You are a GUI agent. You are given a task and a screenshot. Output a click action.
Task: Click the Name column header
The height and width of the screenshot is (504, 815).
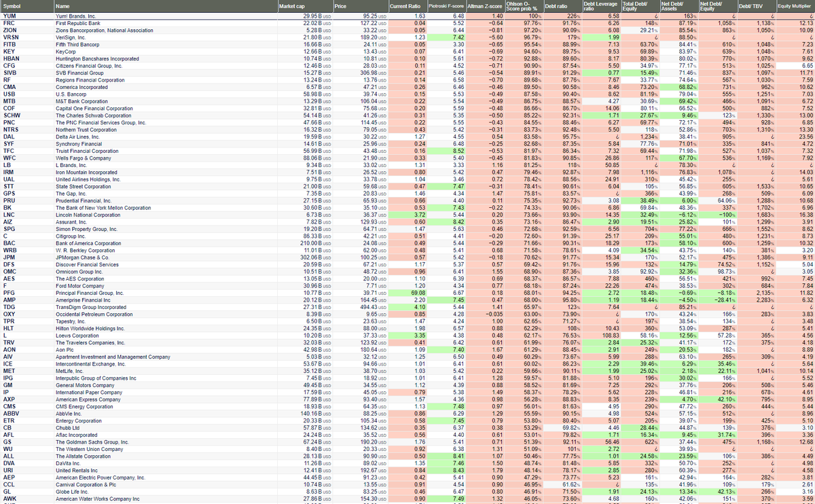(x=62, y=6)
